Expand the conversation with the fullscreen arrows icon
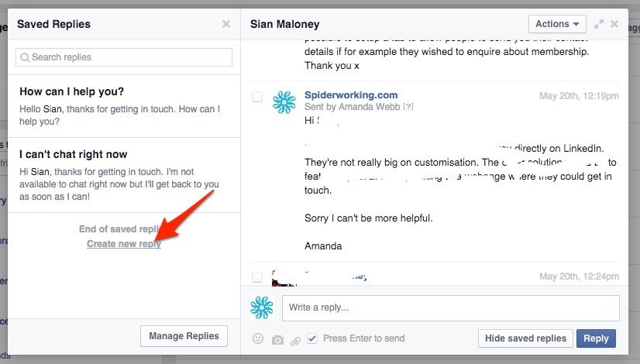Viewport: 640px width, 364px height. [x=599, y=24]
